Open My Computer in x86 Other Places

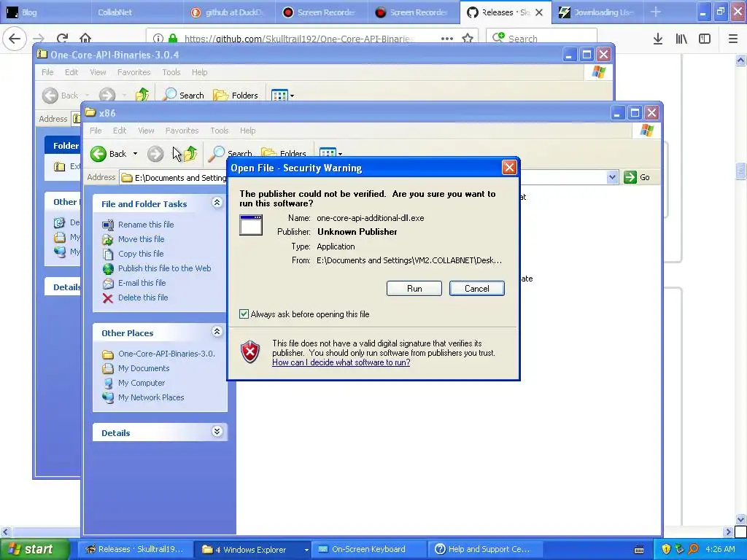coord(142,383)
